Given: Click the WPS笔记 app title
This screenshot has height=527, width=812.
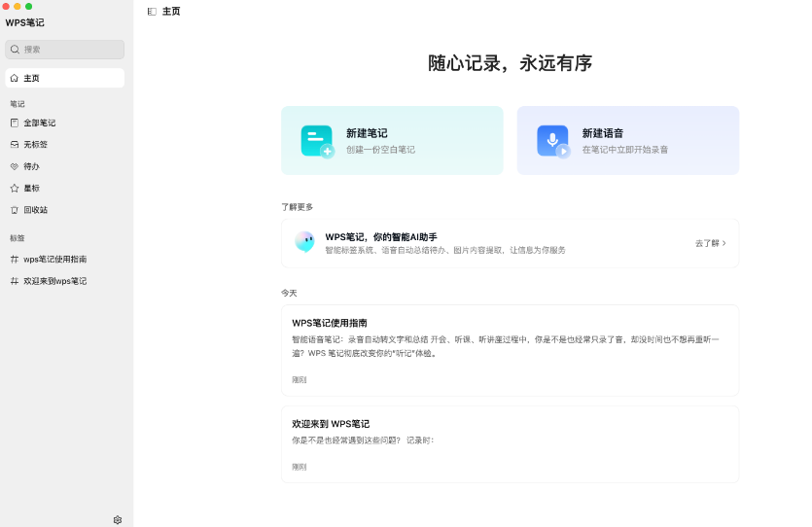Looking at the screenshot, I should [x=25, y=22].
